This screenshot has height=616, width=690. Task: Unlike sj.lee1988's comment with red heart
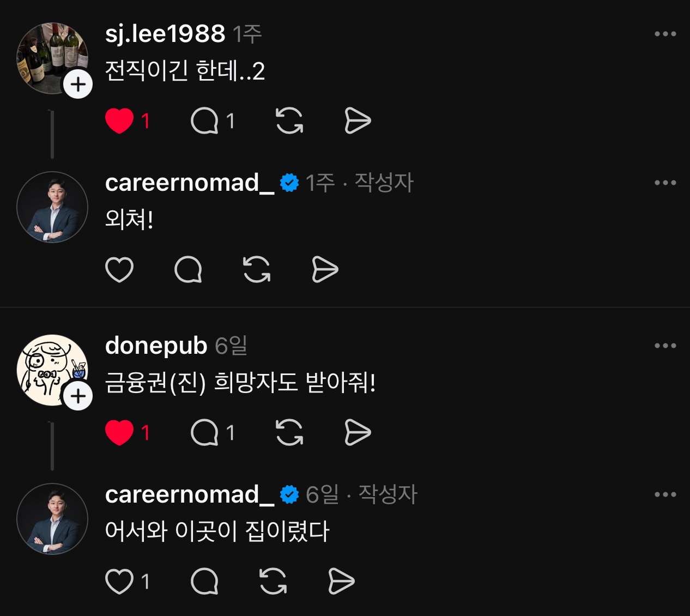coord(119,121)
